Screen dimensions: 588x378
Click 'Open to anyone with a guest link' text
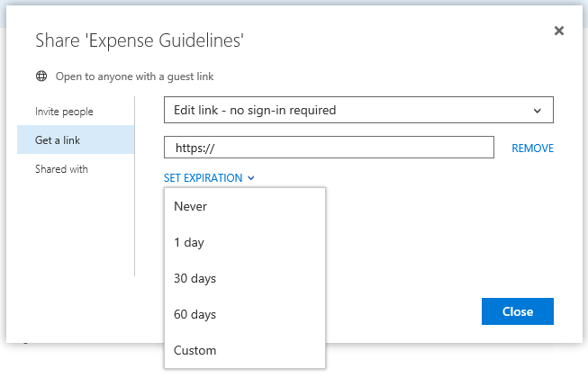pos(134,76)
